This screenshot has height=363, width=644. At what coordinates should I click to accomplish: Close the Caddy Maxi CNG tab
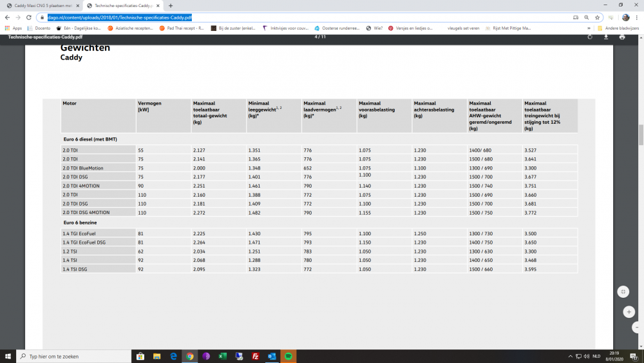click(x=78, y=6)
